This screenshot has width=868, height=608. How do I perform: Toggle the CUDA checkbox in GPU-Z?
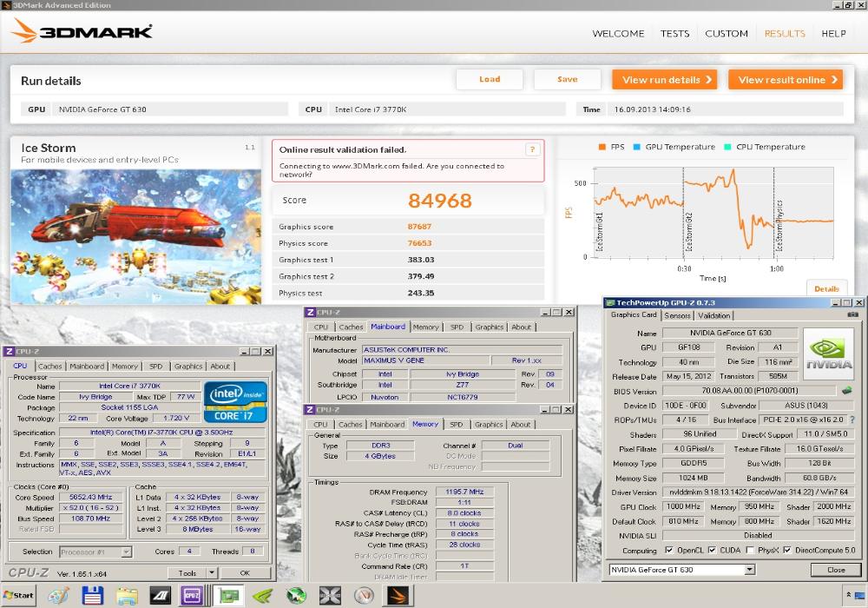point(712,550)
